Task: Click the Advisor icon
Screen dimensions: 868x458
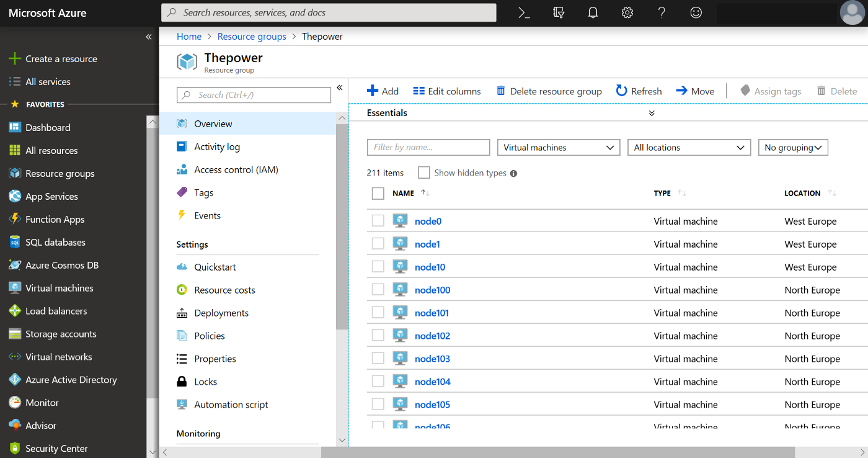Action: (x=15, y=426)
